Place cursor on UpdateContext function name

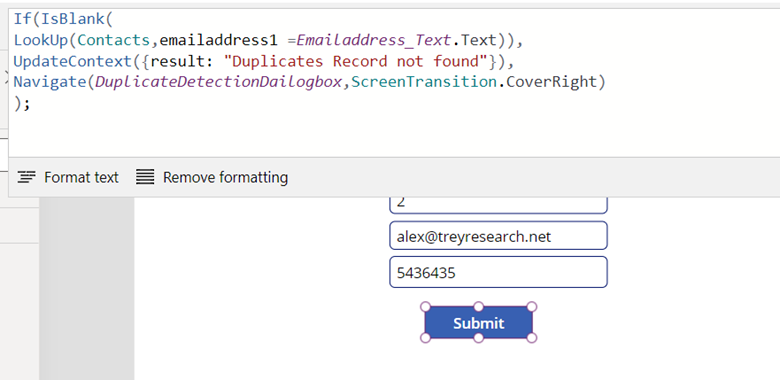[x=72, y=61]
